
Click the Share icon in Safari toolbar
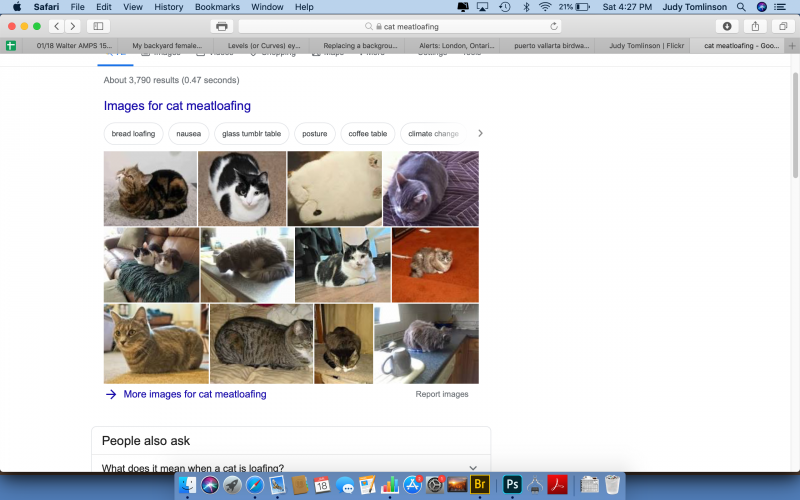coord(755,26)
